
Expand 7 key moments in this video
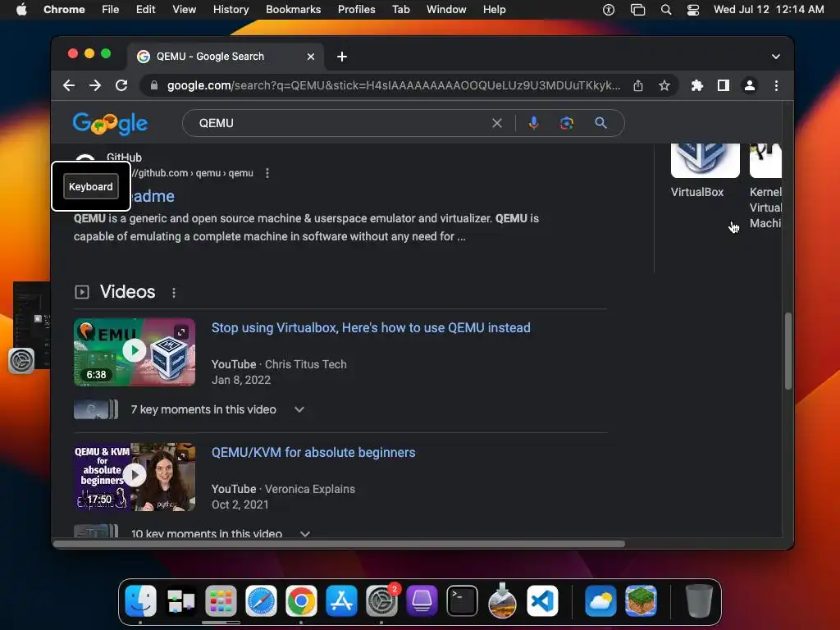(x=299, y=410)
